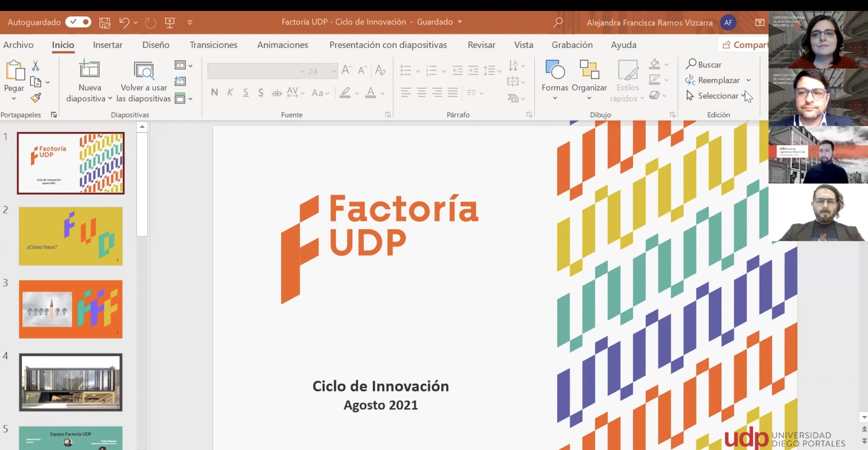Click the numbered list icon
The width and height of the screenshot is (868, 450).
(431, 71)
